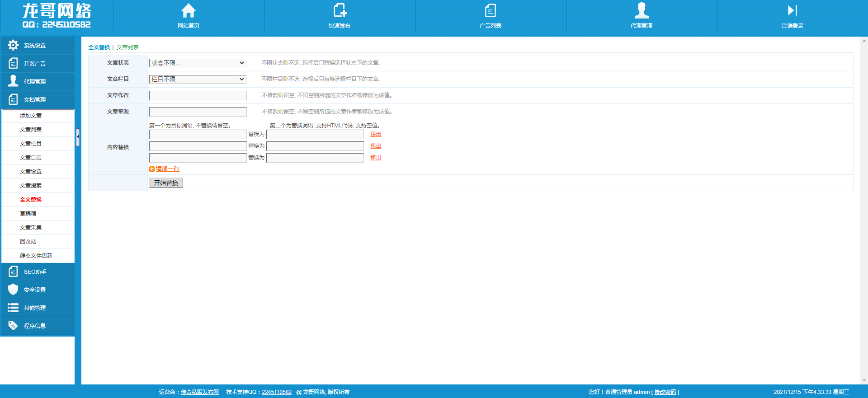Click the 全文替换 breadcrumb tab

coord(99,47)
